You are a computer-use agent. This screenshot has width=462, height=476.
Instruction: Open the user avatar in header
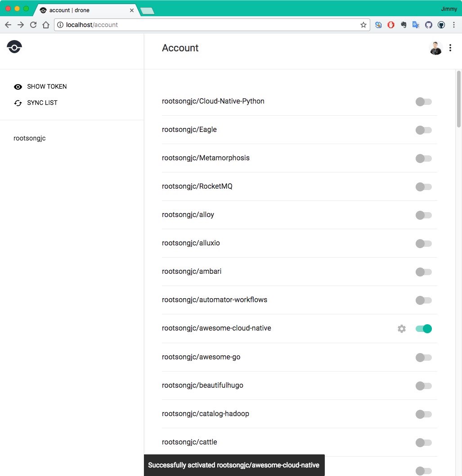[435, 48]
